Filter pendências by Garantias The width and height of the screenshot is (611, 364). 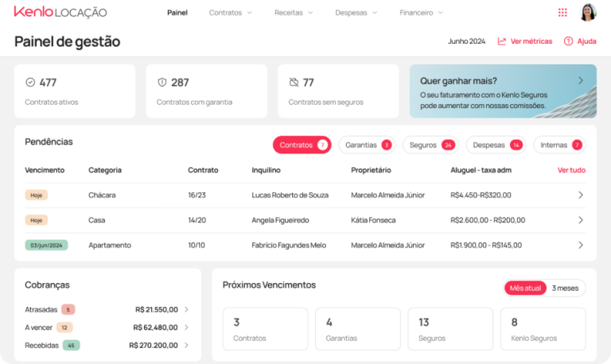[368, 145]
